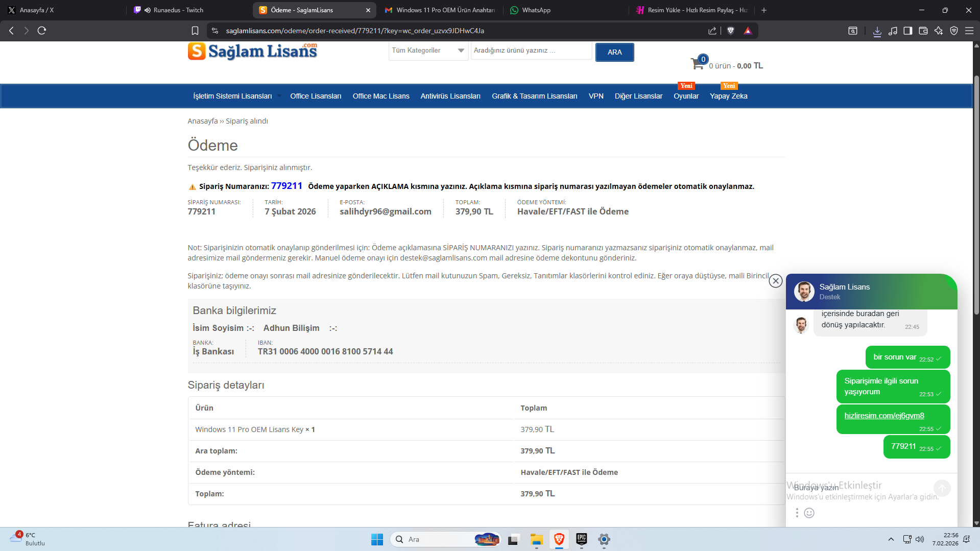This screenshot has width=980, height=551.
Task: Click the Windows taskbar search box
Action: 445,539
